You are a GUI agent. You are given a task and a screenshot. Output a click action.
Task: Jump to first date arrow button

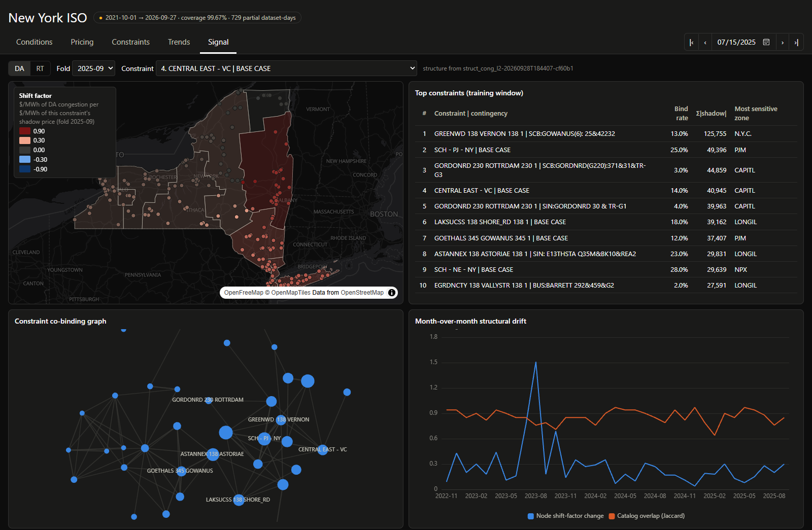pyautogui.click(x=691, y=43)
